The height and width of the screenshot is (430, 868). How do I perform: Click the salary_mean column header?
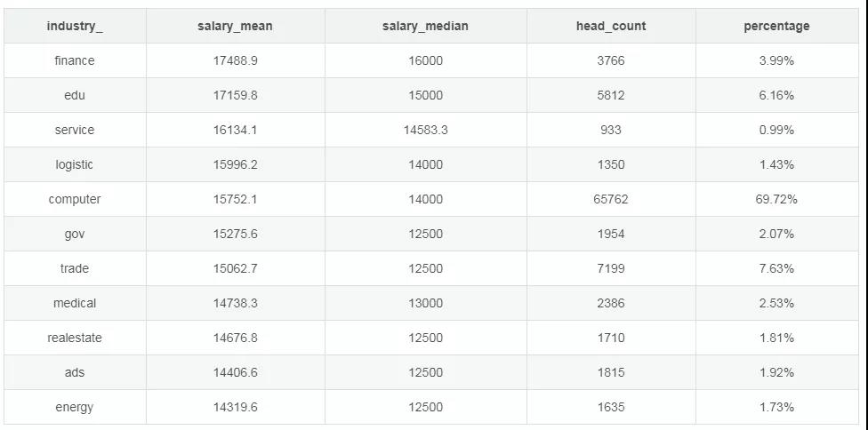tap(235, 26)
